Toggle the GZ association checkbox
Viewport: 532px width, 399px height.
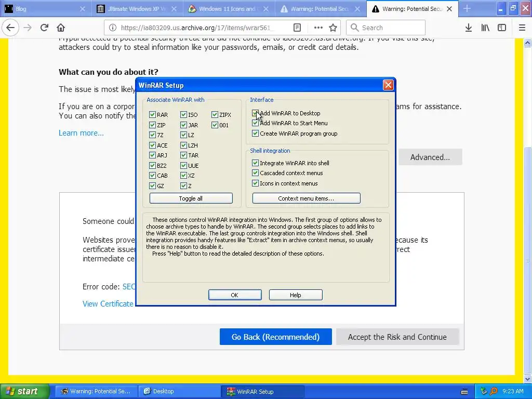[152, 185]
